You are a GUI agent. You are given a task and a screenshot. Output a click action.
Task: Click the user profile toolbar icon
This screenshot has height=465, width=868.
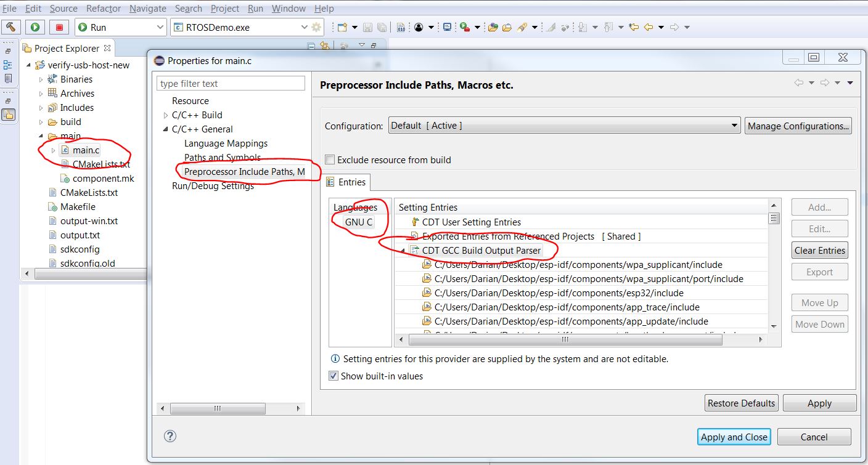coord(419,27)
